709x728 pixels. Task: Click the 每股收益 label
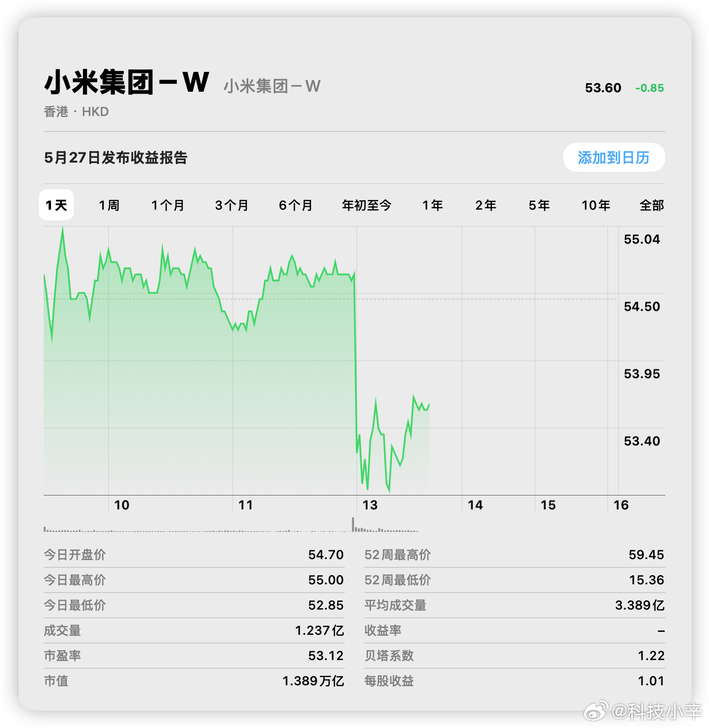pos(389,681)
